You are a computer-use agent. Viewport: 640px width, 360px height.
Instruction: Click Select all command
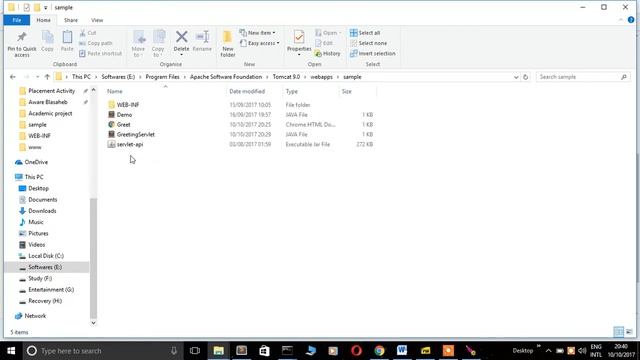pos(365,33)
